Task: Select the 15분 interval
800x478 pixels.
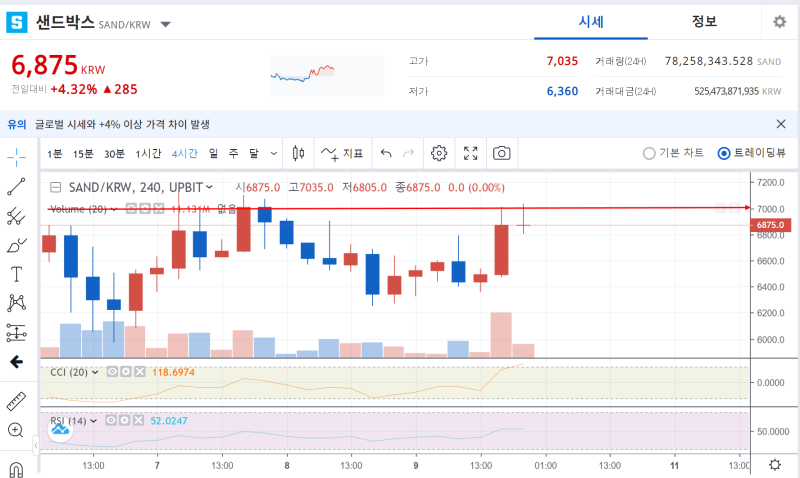Action: tap(83, 154)
